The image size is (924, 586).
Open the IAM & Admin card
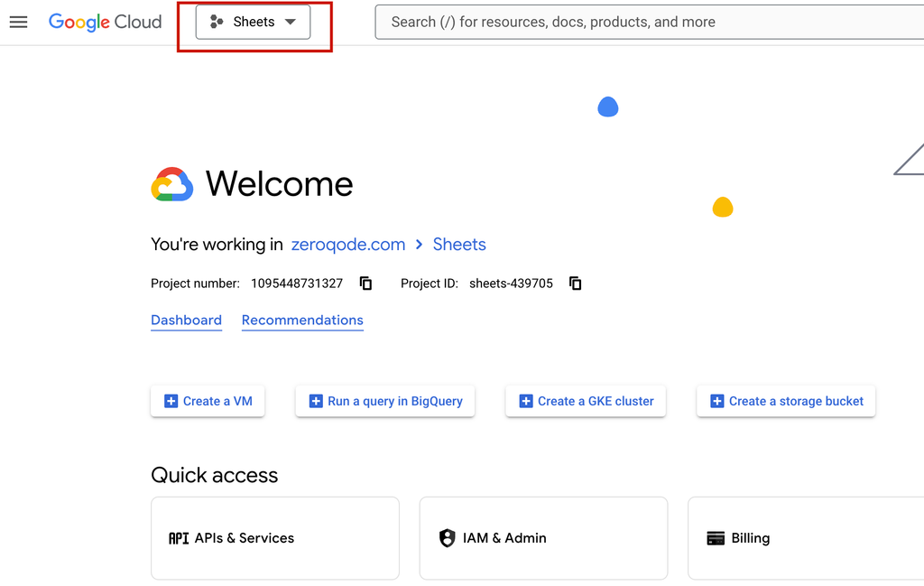[x=543, y=538]
